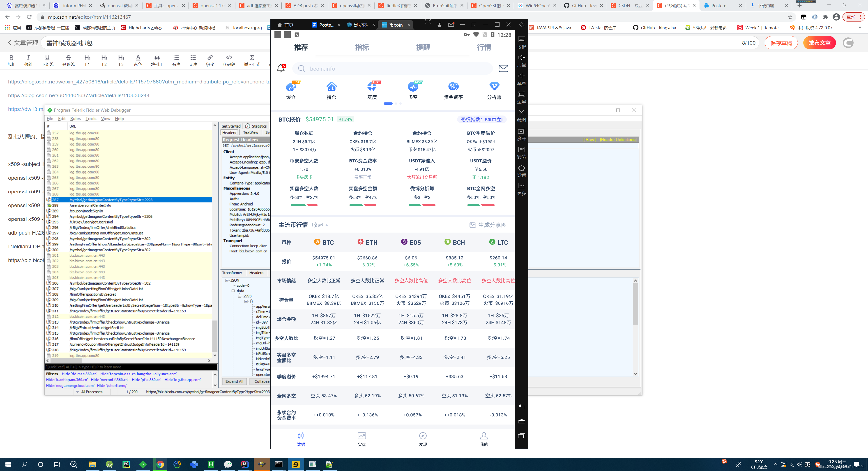This screenshot has width=868, height=471.
Task: Open the Rules menu in Fiddler
Action: click(75, 119)
